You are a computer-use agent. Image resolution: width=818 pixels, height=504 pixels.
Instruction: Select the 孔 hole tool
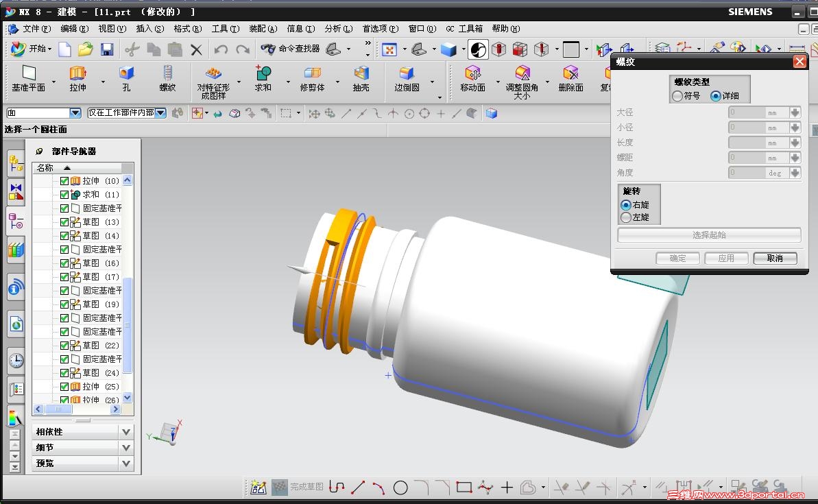click(x=126, y=79)
